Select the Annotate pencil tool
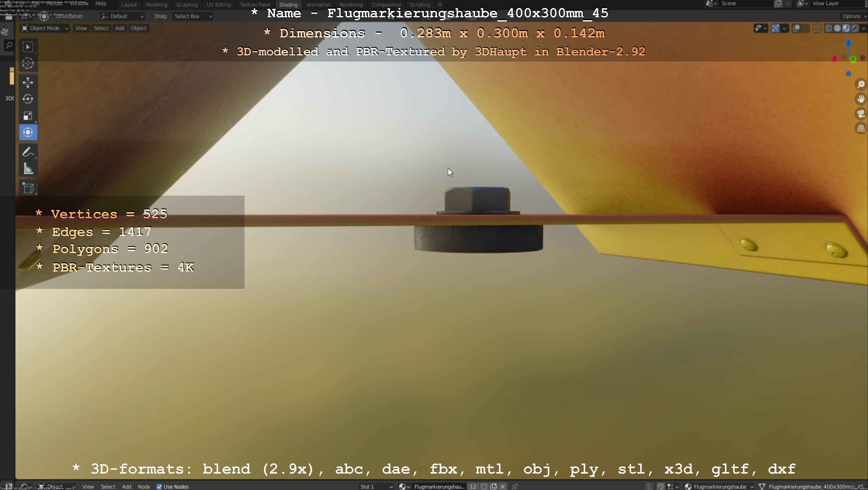 (28, 152)
